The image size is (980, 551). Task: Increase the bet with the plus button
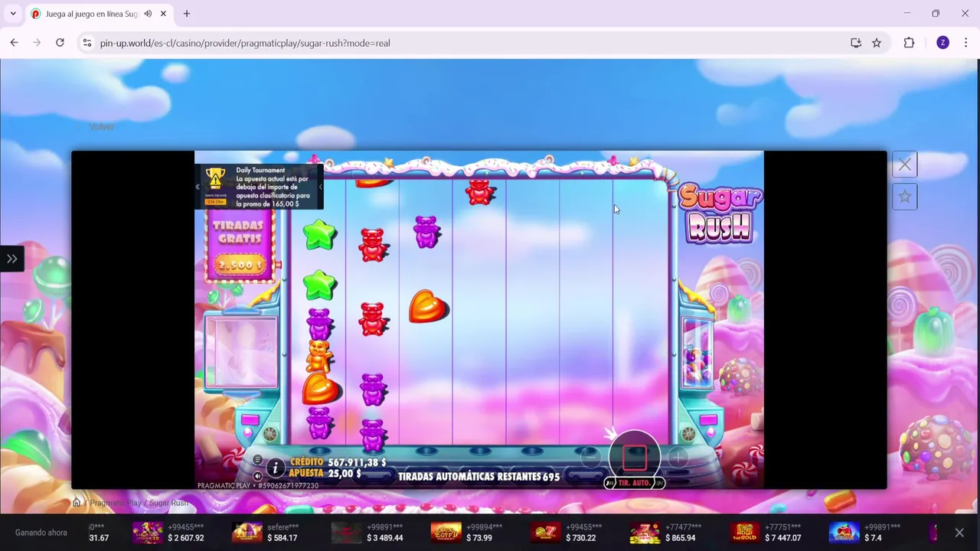tap(678, 458)
